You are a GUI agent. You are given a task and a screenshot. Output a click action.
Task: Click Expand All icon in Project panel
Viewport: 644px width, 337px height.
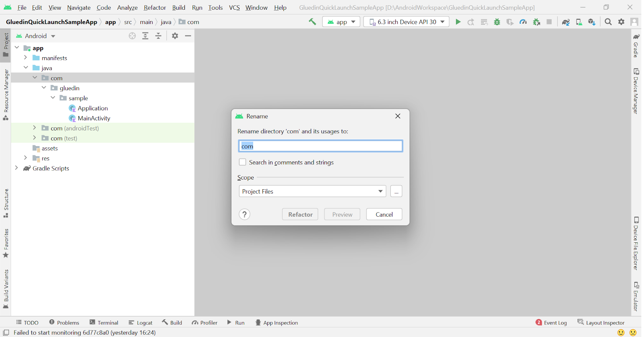145,36
